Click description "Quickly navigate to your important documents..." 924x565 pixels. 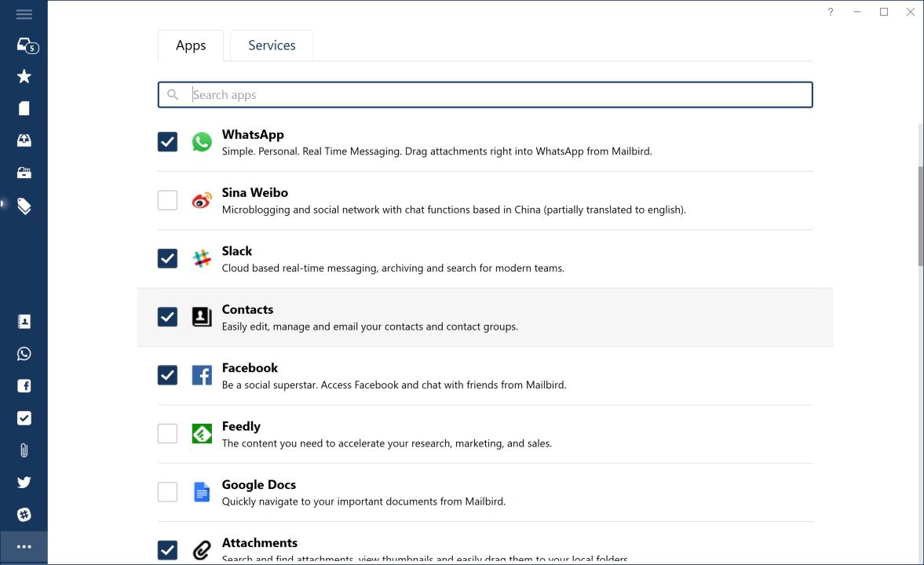[363, 501]
